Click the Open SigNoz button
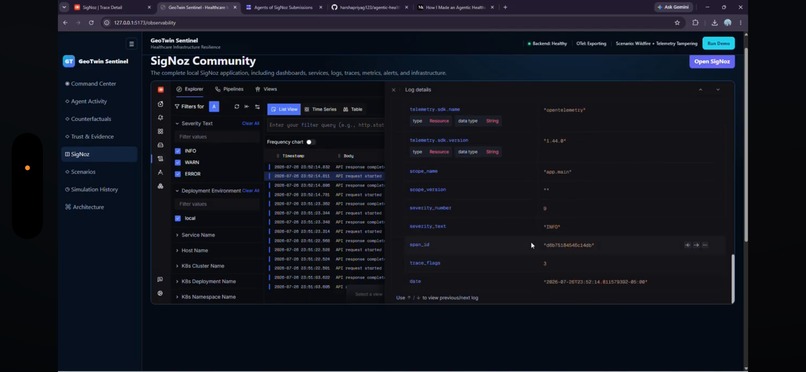The height and width of the screenshot is (372, 806). click(711, 62)
